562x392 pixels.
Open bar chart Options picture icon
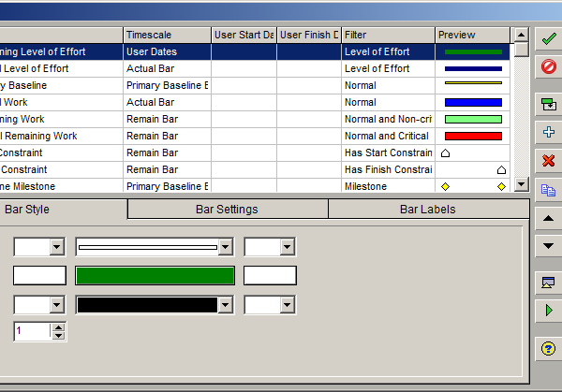click(548, 283)
